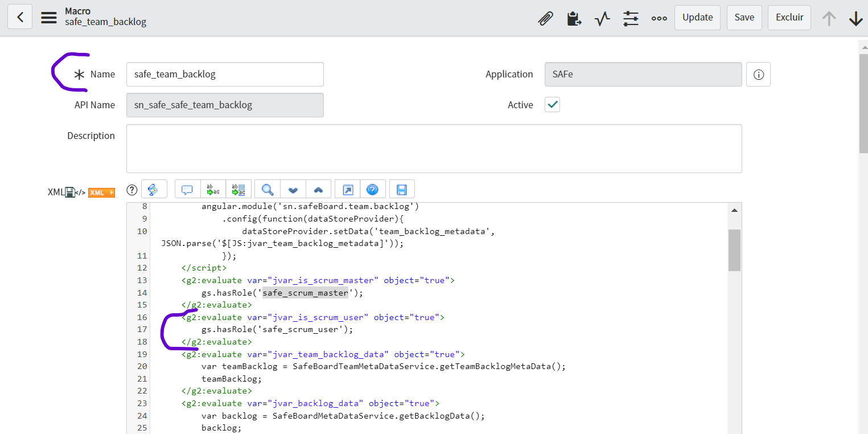868x434 pixels.
Task: Click the orange XML badge
Action: pyautogui.click(x=101, y=193)
